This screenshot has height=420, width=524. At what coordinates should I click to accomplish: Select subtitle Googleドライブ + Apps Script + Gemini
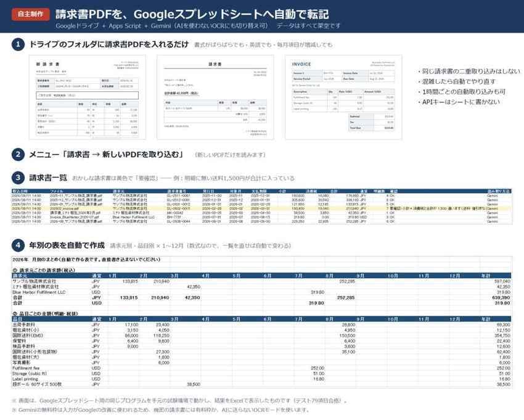[113, 26]
